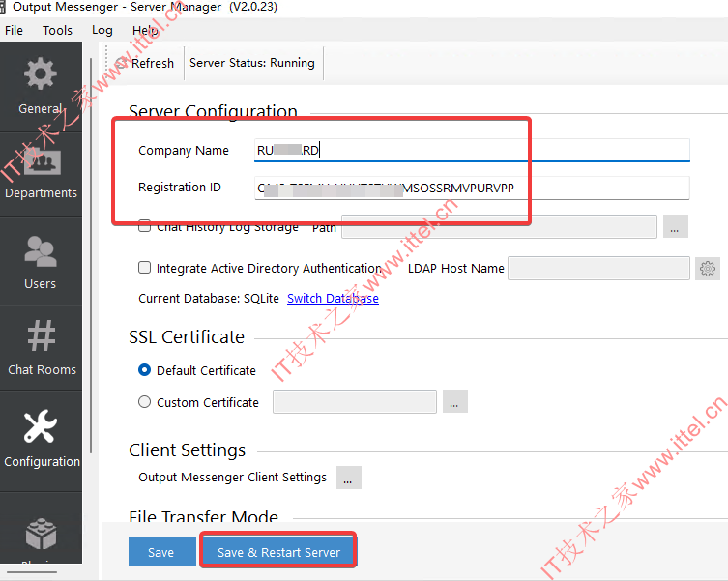
Task: Click the File Transfer Mode heading
Action: click(203, 515)
